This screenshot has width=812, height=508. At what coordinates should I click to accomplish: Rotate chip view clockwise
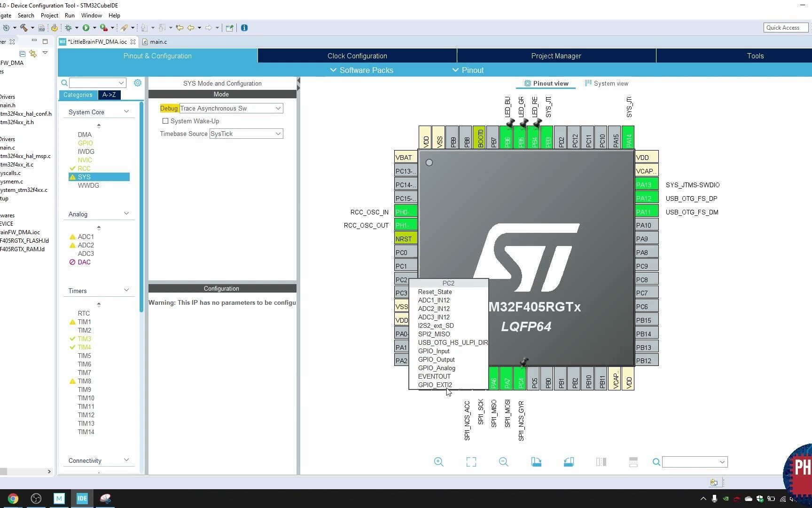tap(536, 462)
